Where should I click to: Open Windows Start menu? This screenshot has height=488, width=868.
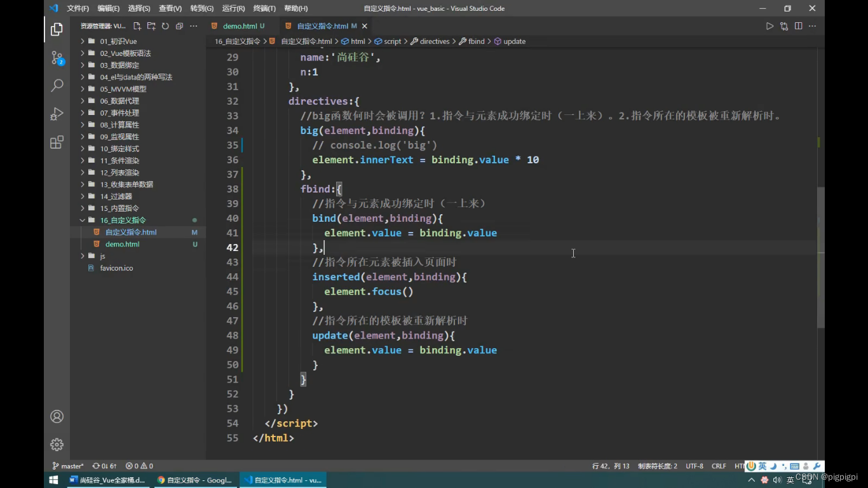[x=53, y=480]
